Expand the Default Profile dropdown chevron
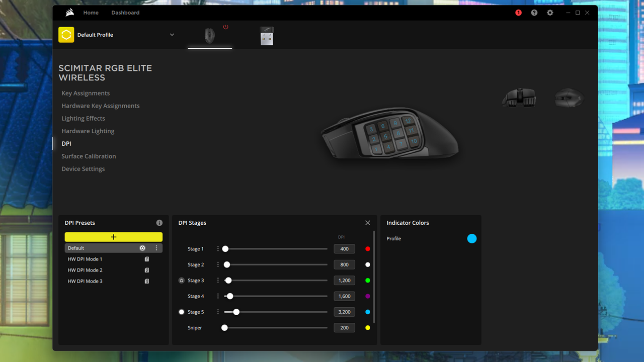Image resolution: width=644 pixels, height=362 pixels. click(172, 35)
